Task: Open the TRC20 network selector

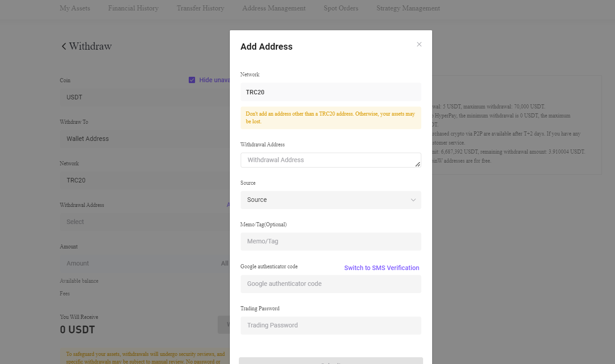Action: (144, 180)
